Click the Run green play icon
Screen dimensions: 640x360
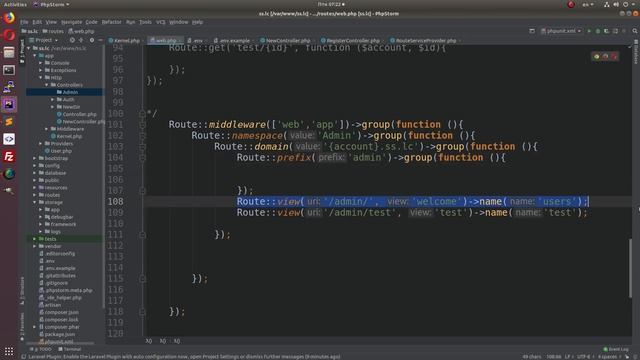click(589, 31)
